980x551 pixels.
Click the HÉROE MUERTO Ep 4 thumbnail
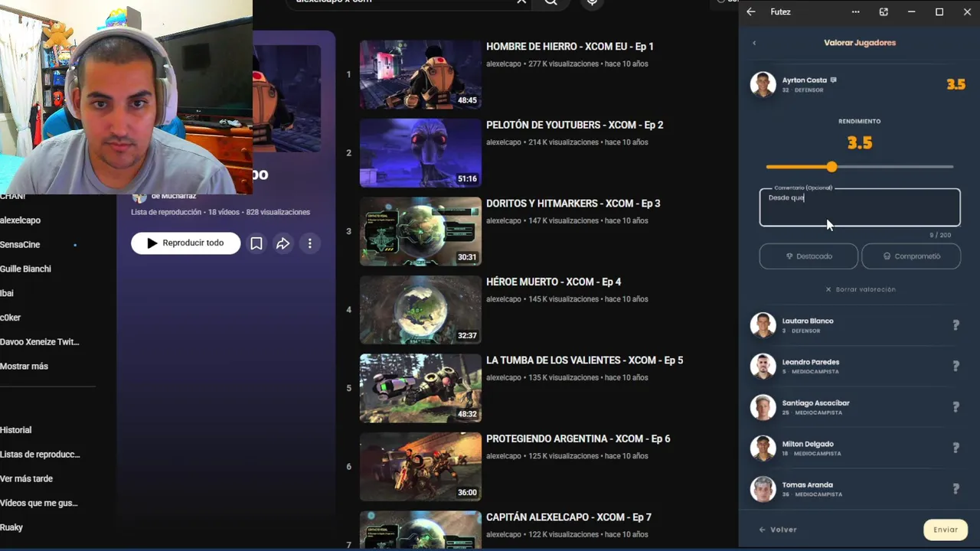(x=420, y=310)
